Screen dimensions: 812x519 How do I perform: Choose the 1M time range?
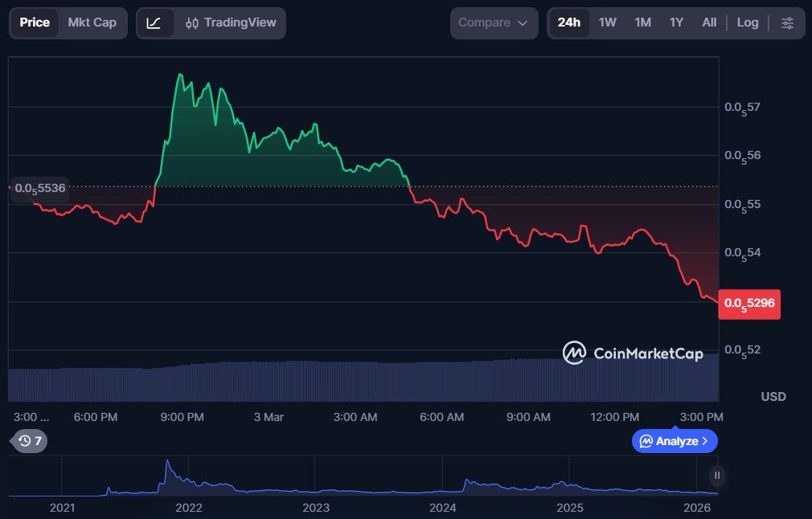coord(642,22)
